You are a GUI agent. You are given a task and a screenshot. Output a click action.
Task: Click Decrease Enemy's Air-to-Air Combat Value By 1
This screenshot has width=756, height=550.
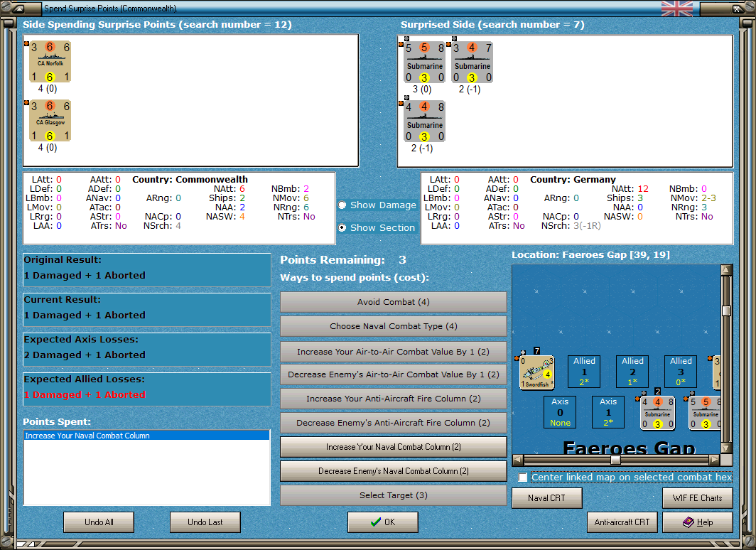coord(394,374)
